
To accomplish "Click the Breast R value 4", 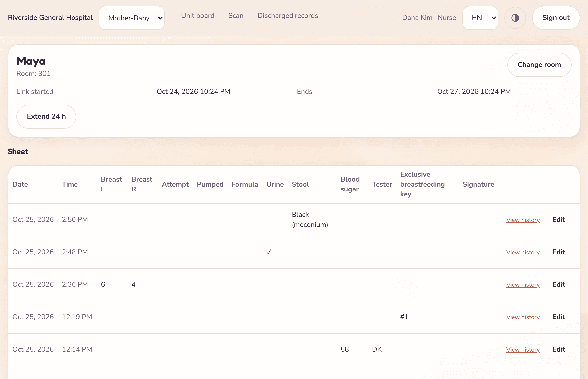I will pos(133,284).
